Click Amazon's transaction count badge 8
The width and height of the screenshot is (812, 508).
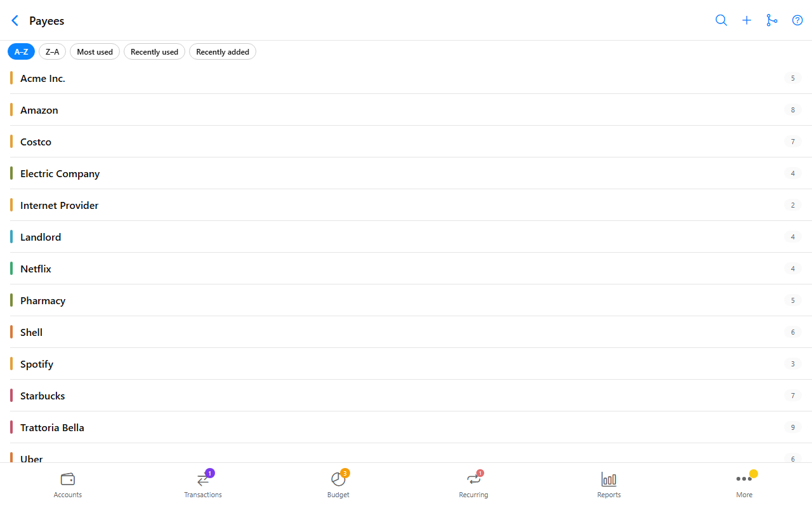(792, 110)
